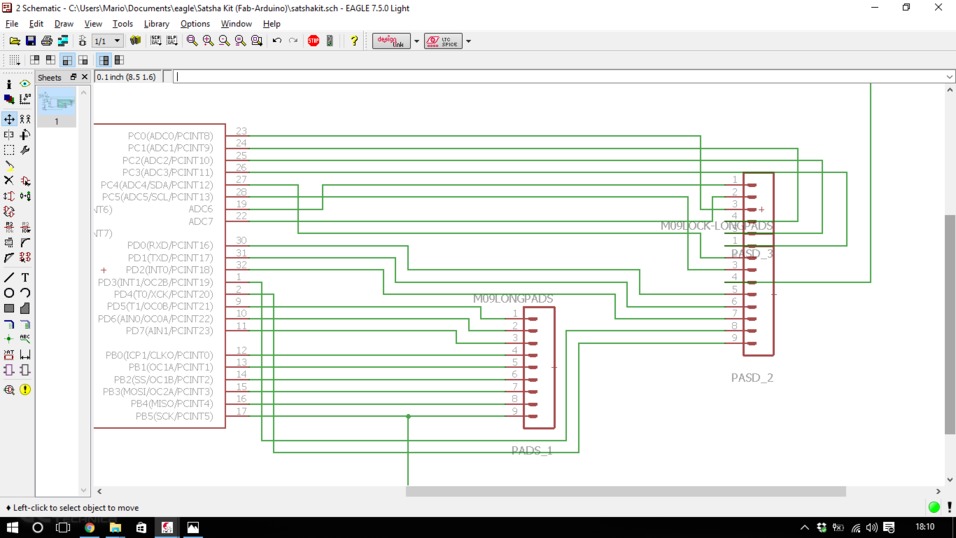This screenshot has width=956, height=538.
Task: Select the Polygon tool
Action: tap(25, 309)
